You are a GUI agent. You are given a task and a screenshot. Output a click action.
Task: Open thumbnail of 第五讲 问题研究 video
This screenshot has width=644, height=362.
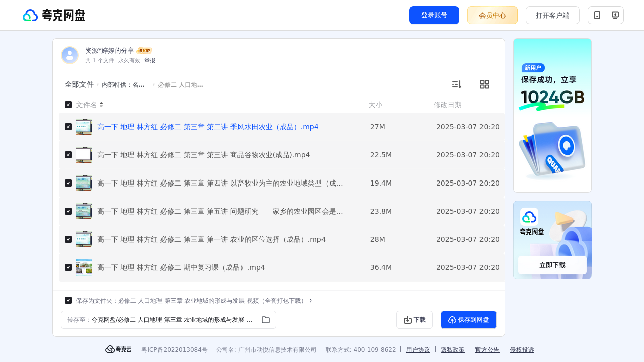tap(84, 211)
